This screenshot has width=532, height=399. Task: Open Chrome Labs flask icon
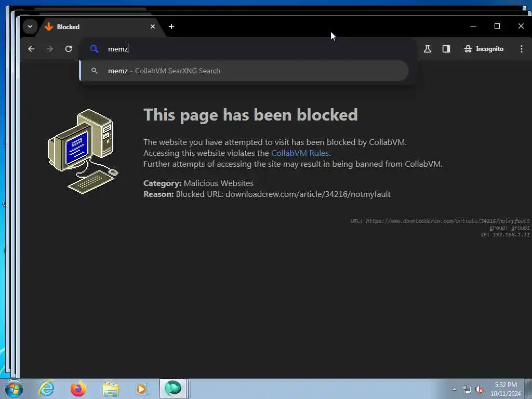click(428, 49)
